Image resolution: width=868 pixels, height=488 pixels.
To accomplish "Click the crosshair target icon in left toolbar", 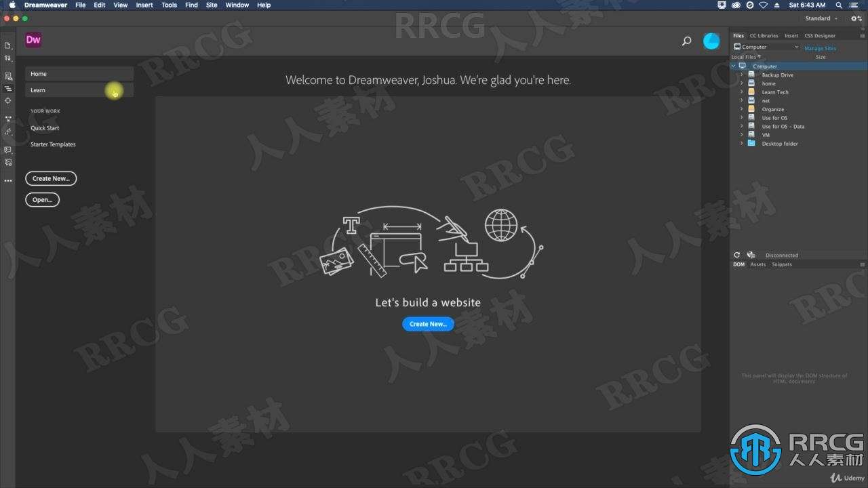I will pyautogui.click(x=8, y=101).
